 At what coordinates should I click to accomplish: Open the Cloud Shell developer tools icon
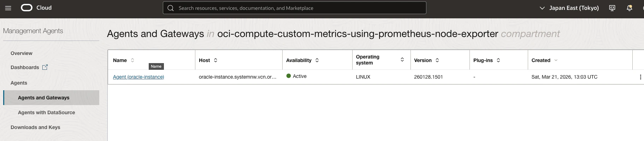pos(612,8)
